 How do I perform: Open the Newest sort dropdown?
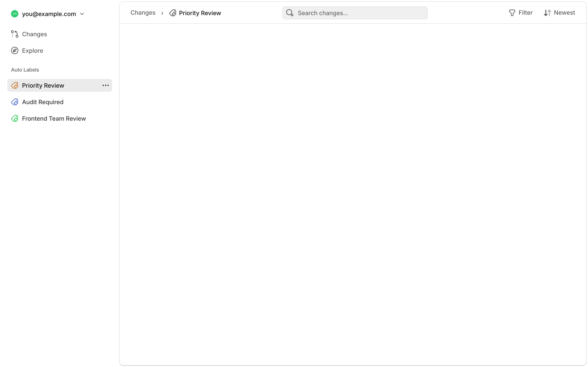pos(559,13)
